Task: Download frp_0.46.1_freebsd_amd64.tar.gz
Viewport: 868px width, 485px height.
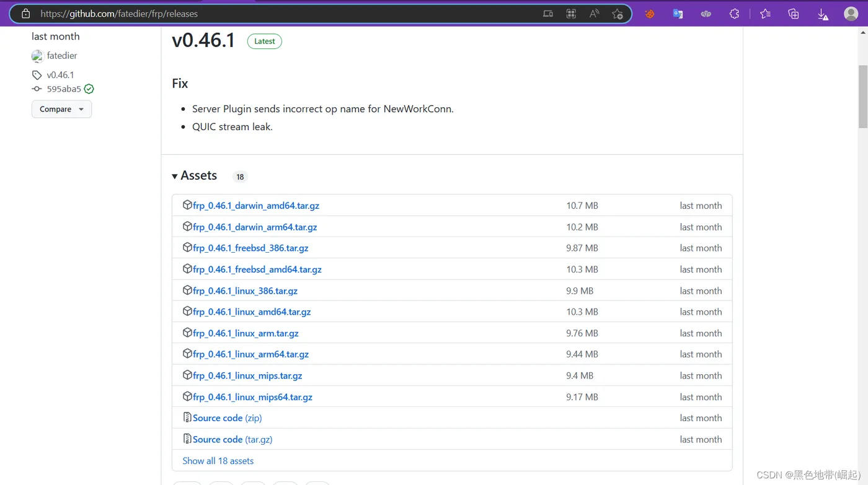Action: (x=257, y=269)
